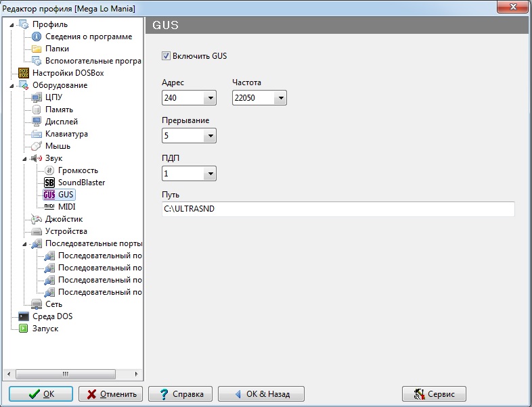Image resolution: width=532 pixels, height=407 pixels.
Task: Click the speaker icon beside Звук
Action: [37, 158]
